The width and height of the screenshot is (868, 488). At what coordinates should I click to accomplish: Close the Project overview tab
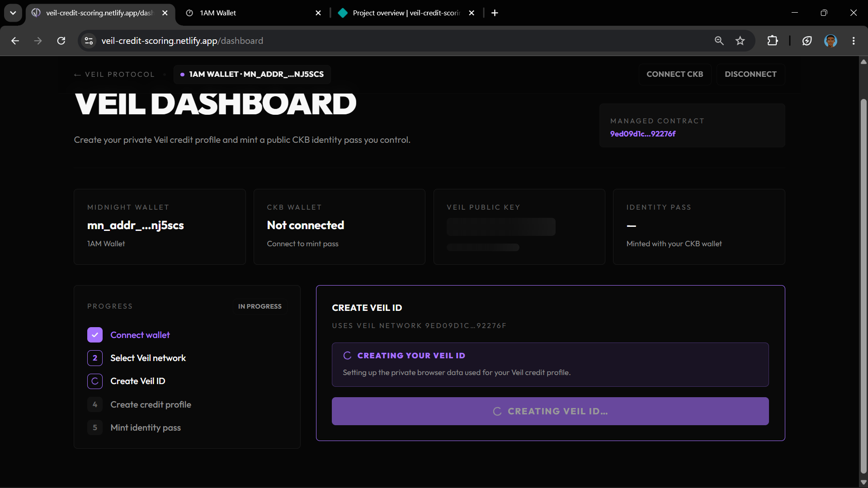point(472,13)
